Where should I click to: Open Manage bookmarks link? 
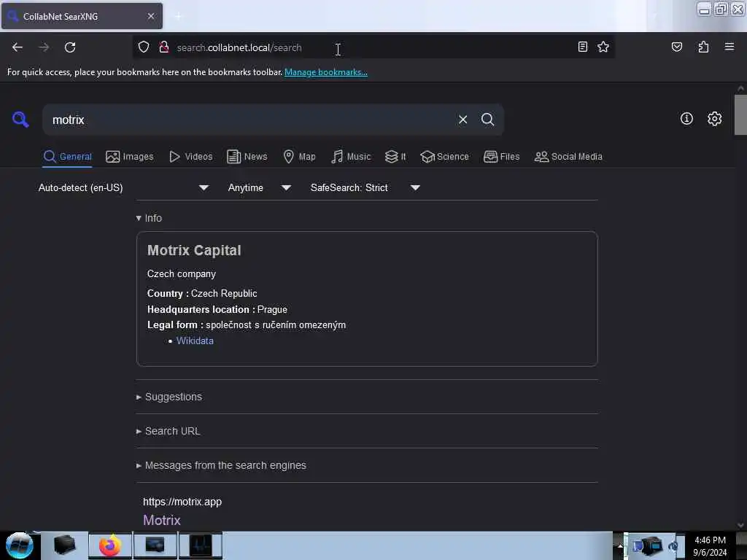coord(326,72)
